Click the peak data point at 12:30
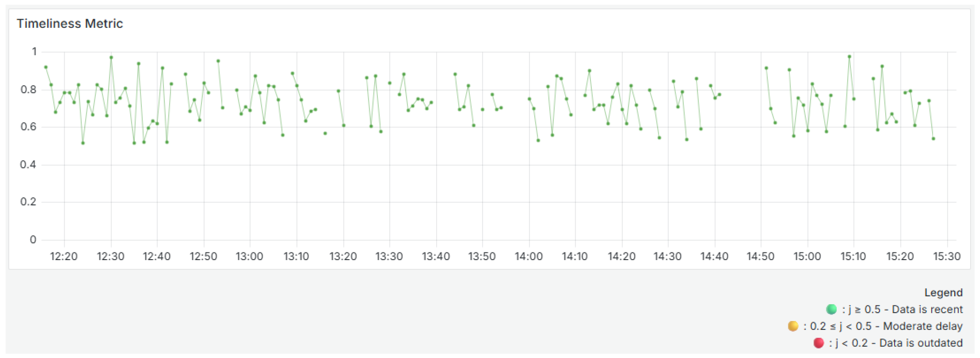The image size is (980, 358). 111,57
